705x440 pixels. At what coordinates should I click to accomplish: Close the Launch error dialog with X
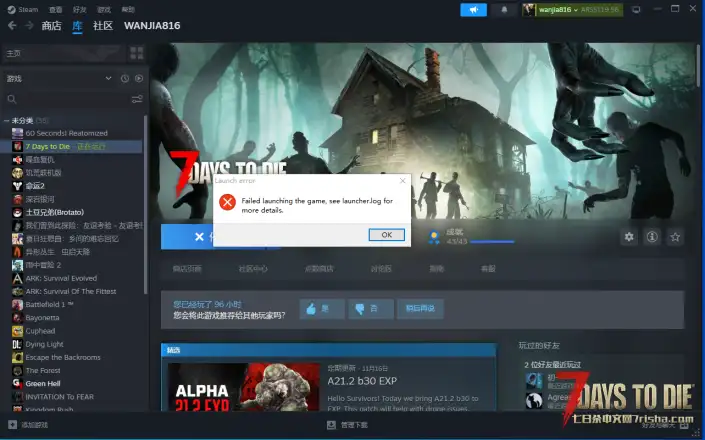tap(402, 180)
